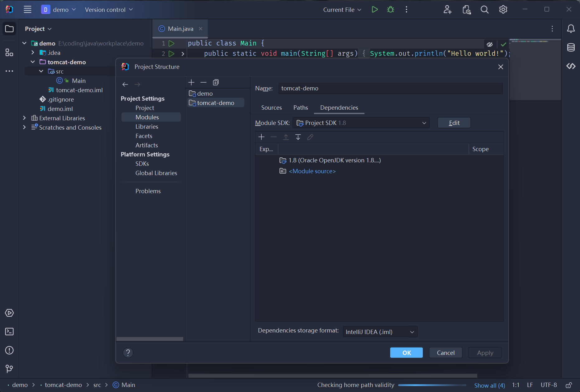Move dependency down arrow icon

[298, 137]
